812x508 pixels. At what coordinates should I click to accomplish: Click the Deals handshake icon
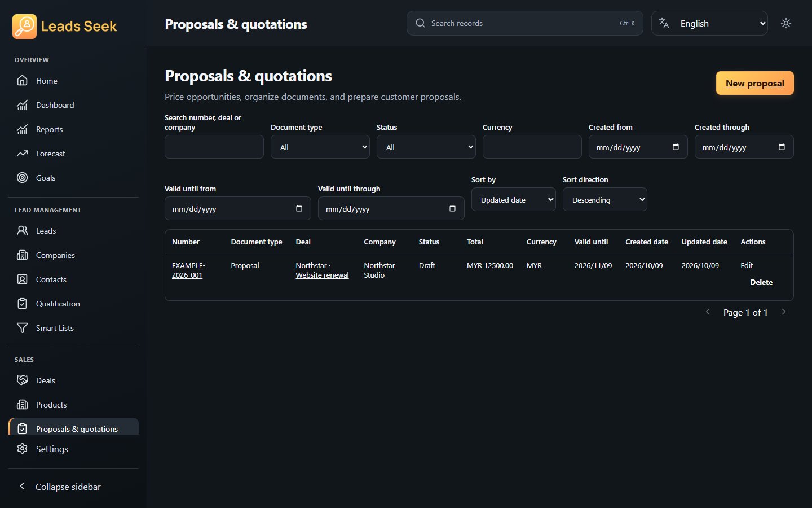pyautogui.click(x=22, y=380)
